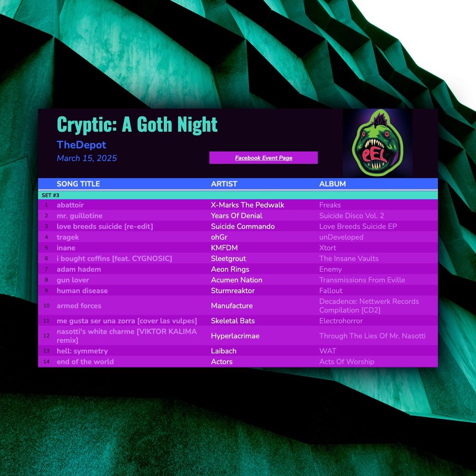
Task: Select song title 'abattoir'
Action: (x=70, y=205)
